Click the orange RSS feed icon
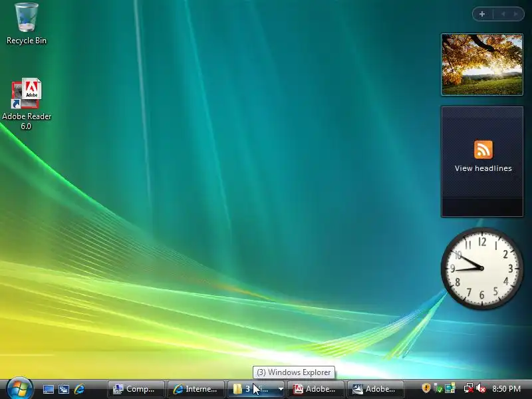Screen dimensions: 532x399 483,149
